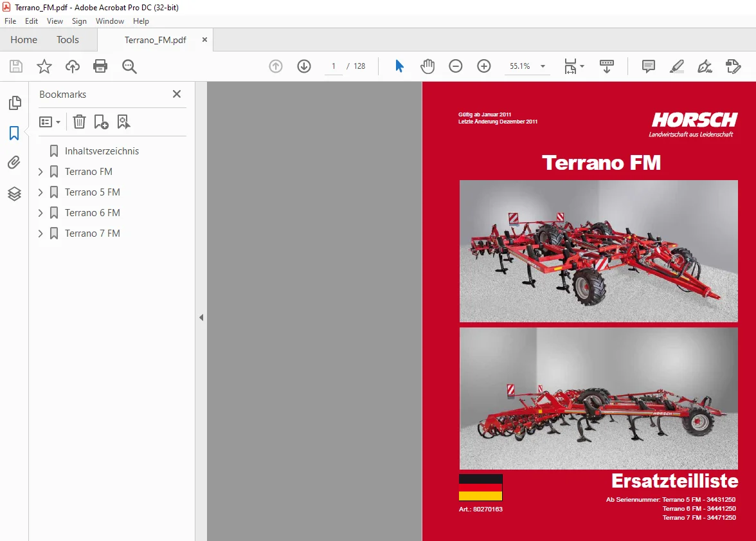Zoom out with minus icon
This screenshot has height=541, width=756.
456,66
